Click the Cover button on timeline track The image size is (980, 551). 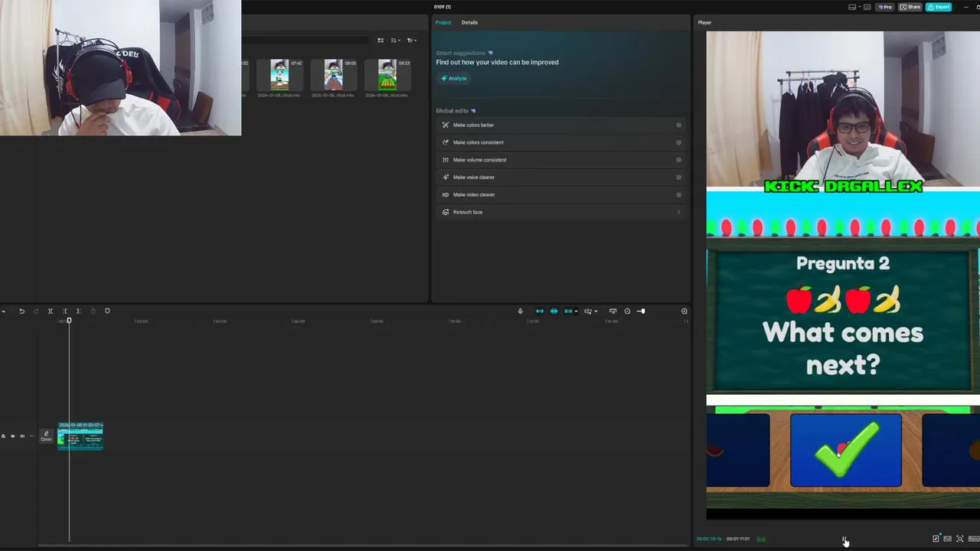pos(46,436)
